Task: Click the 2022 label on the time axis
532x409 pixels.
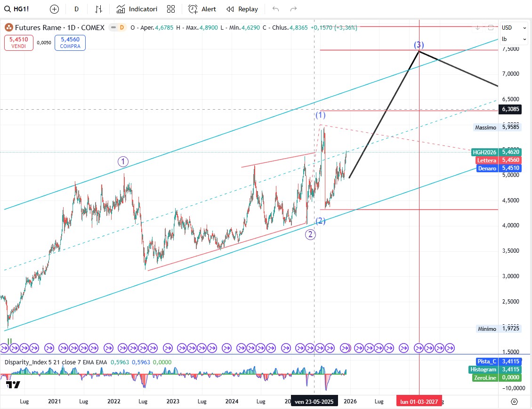Action: click(113, 401)
